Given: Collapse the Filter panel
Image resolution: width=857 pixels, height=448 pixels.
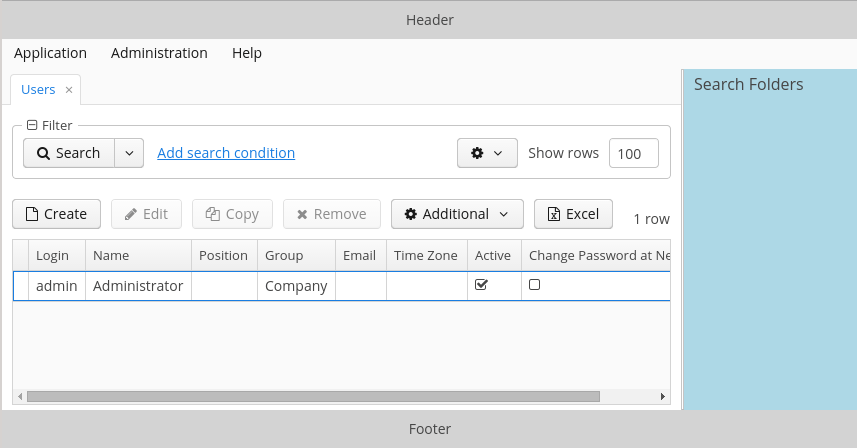Looking at the screenshot, I should tap(32, 125).
